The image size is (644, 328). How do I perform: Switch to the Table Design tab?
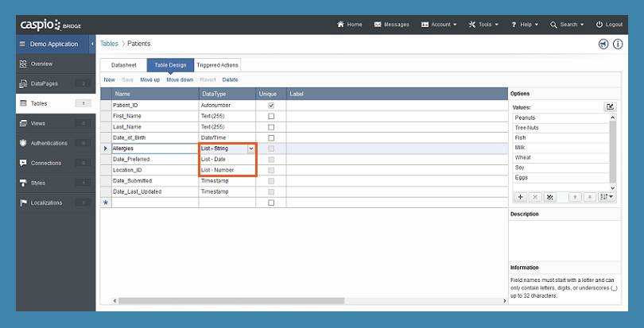coord(170,65)
